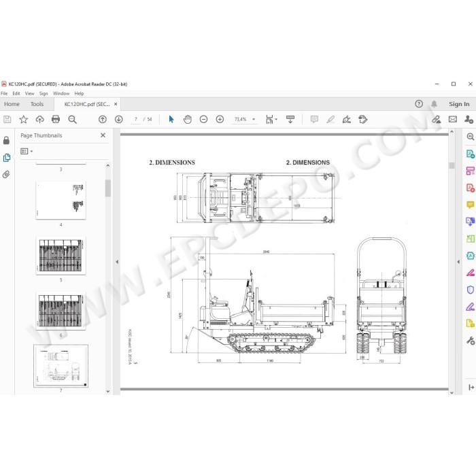
Task: Add bookmark star icon in toolbar
Action: [x=23, y=119]
